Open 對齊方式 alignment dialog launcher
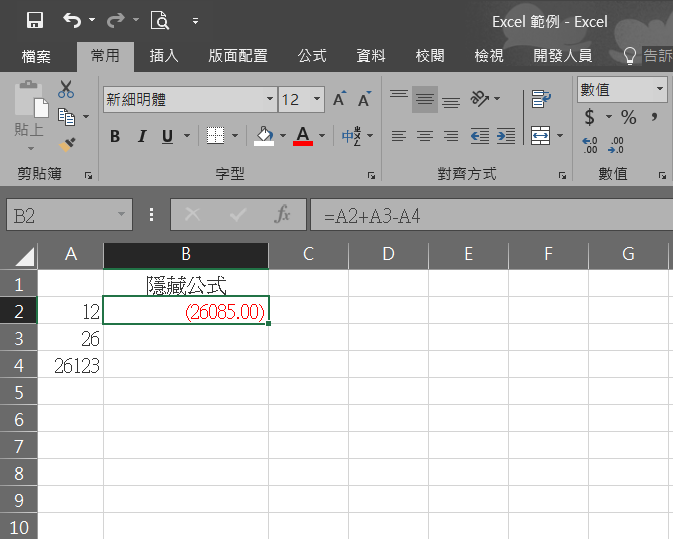Screen dimensions: 673x539 pos(562,176)
